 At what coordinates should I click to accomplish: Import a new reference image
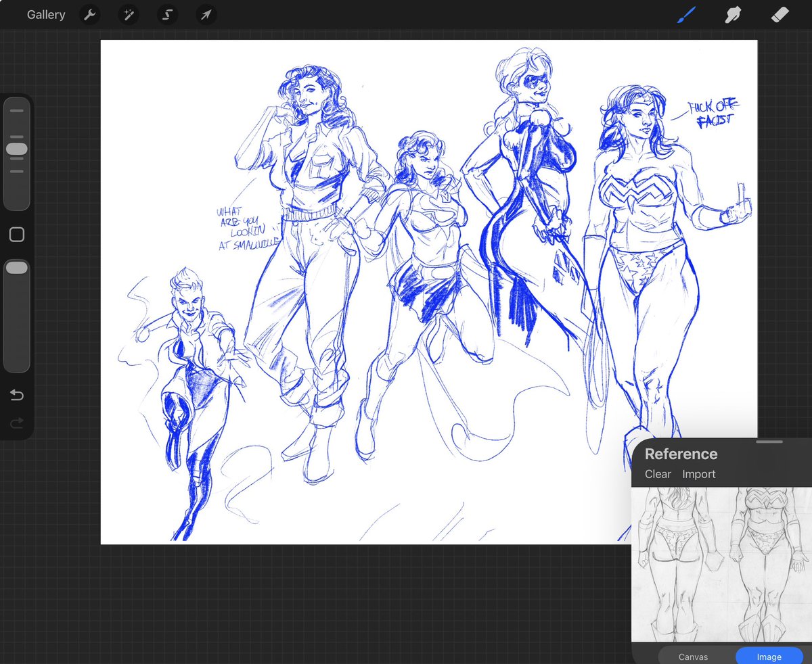699,474
